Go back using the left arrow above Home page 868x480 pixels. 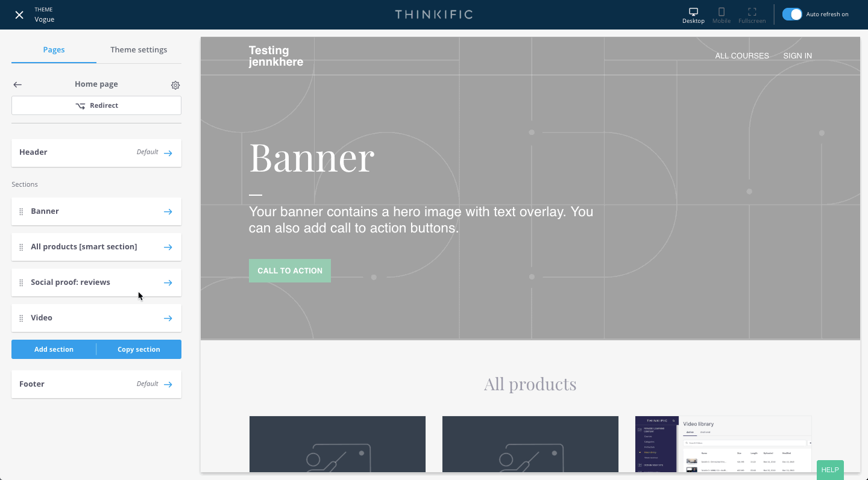(17, 84)
